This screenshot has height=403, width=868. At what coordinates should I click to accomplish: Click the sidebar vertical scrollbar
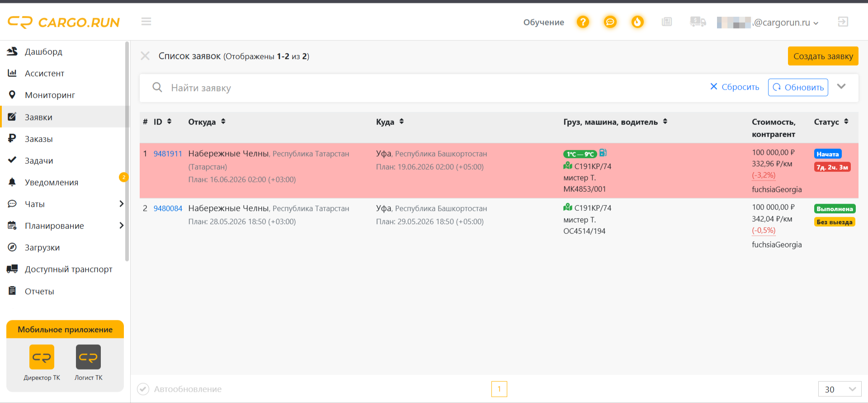(127, 152)
